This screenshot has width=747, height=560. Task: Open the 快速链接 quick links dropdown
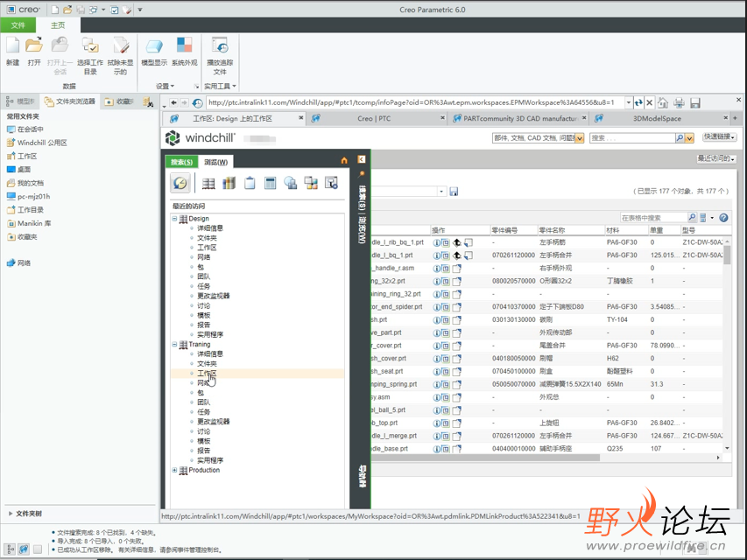(719, 137)
